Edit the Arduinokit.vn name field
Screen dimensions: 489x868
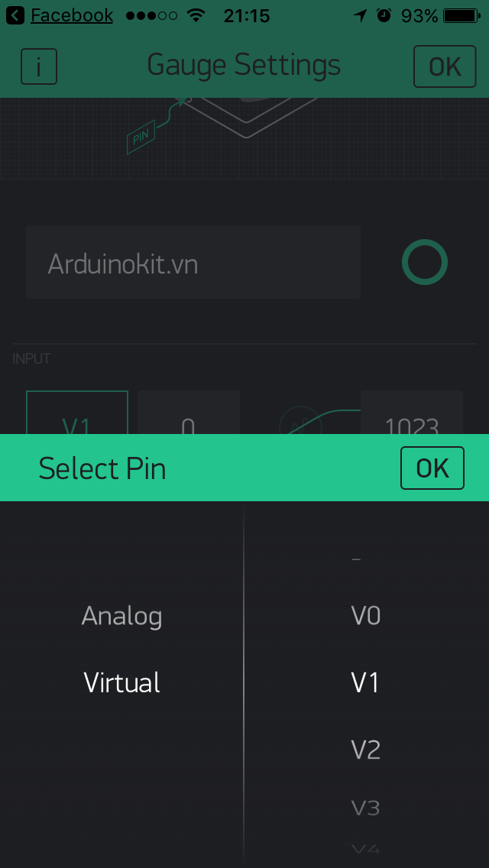[193, 262]
